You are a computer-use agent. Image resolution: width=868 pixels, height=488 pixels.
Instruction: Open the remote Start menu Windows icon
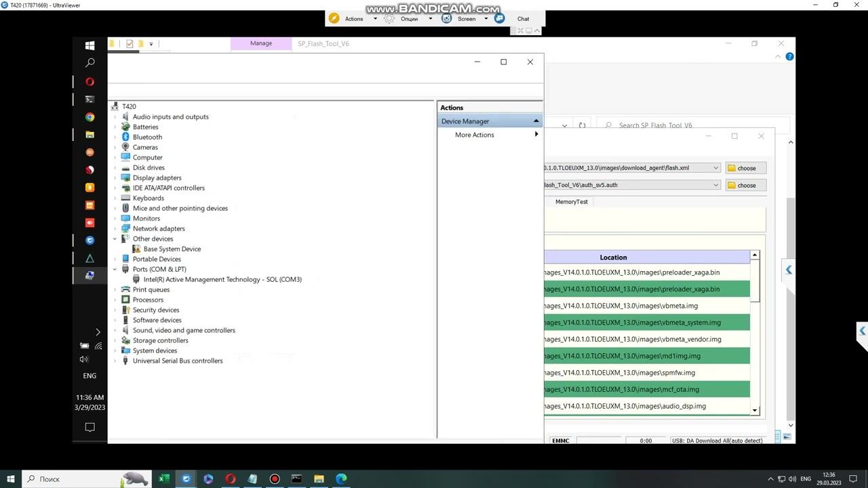90,45
